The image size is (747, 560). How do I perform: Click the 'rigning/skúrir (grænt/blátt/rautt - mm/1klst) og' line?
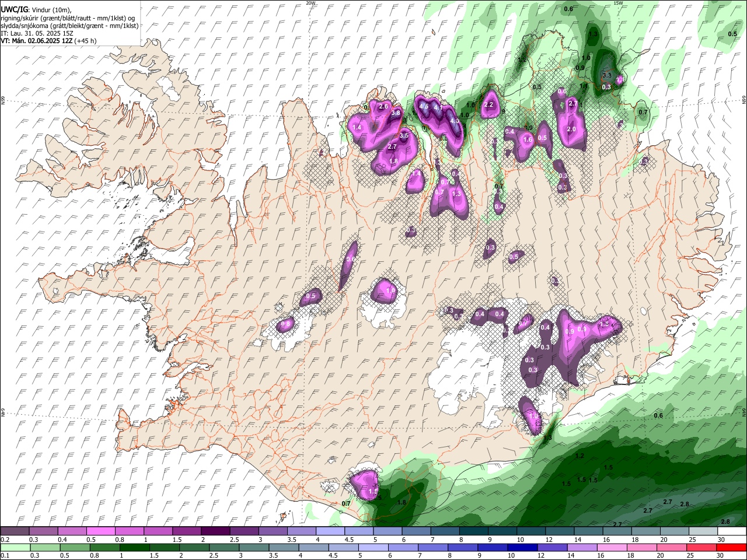pyautogui.click(x=68, y=18)
